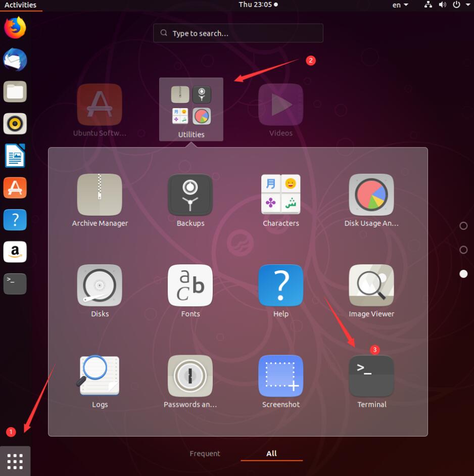474x476 pixels.
Task: Open the clock and calendar menu
Action: point(258,5)
